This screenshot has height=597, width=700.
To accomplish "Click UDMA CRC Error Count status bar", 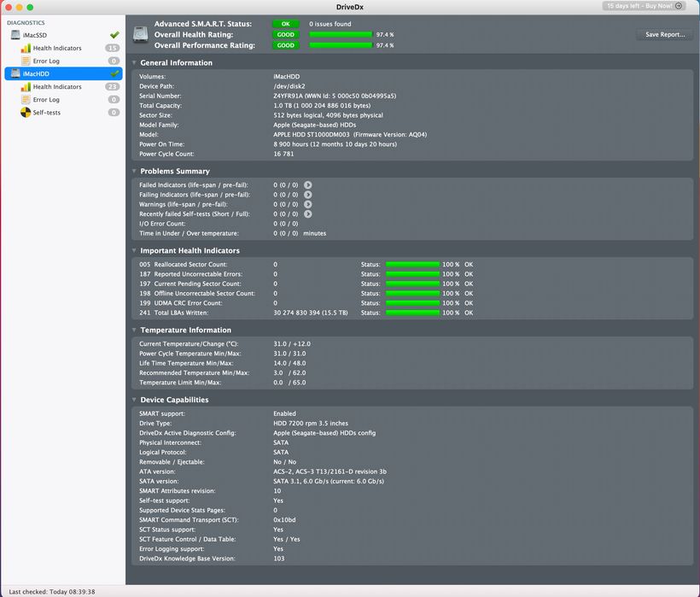I will pos(412,303).
